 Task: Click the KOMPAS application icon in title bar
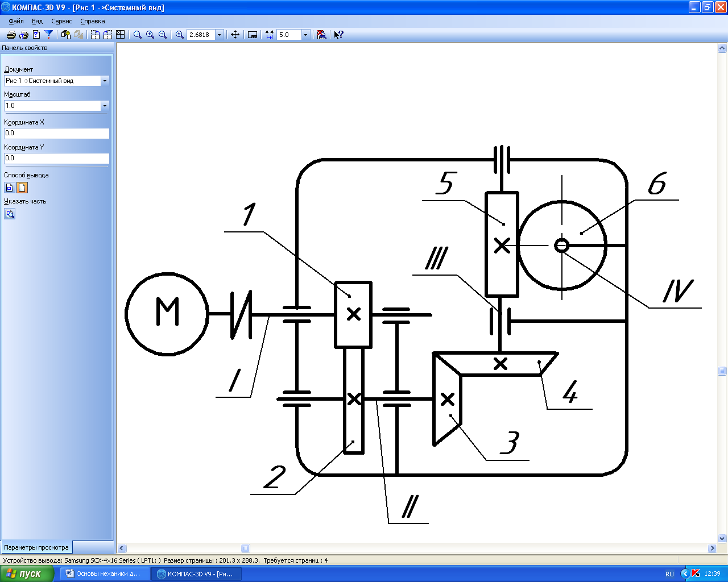(6, 7)
